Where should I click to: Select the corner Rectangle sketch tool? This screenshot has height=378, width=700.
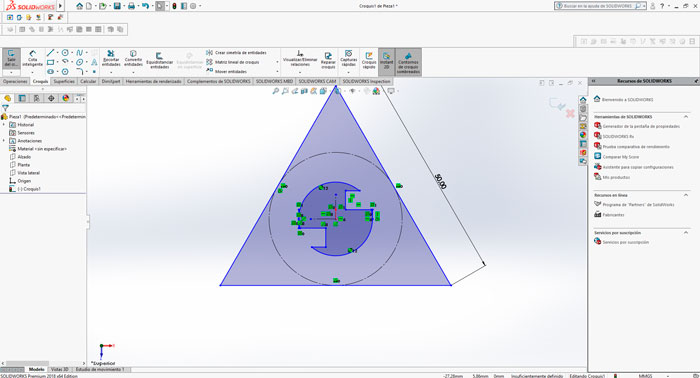50,62
